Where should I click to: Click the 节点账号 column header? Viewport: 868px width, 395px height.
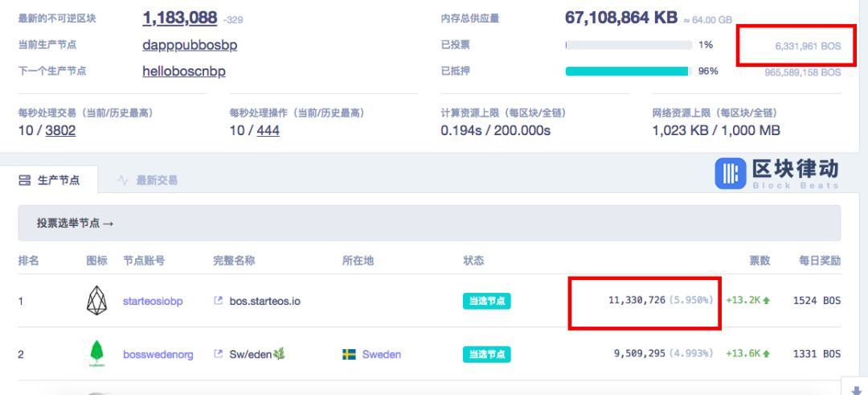point(144,261)
